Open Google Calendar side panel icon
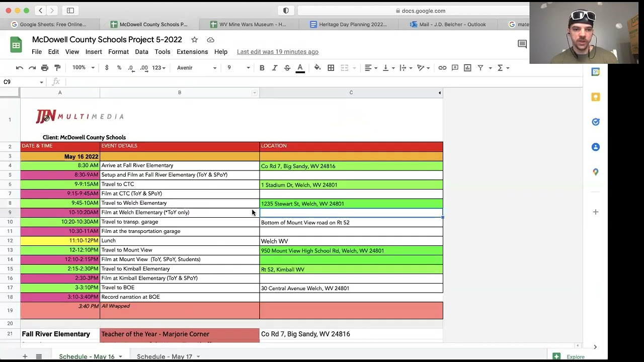 point(596,72)
